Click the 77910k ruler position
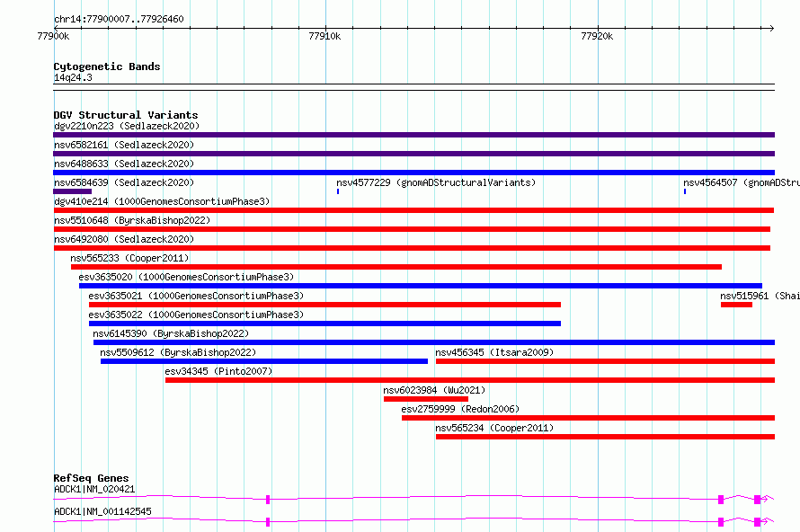The width and height of the screenshot is (800, 532). coord(325,36)
